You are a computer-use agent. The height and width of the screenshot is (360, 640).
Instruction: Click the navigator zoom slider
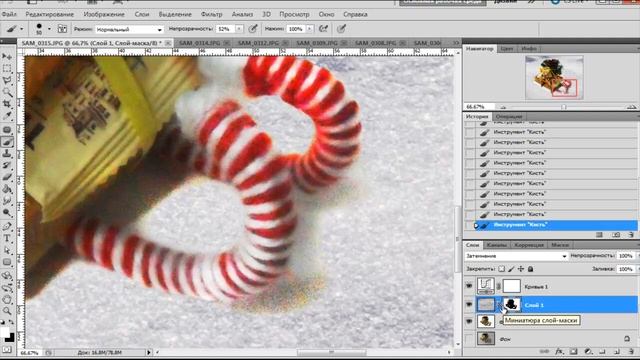pyautogui.click(x=564, y=107)
